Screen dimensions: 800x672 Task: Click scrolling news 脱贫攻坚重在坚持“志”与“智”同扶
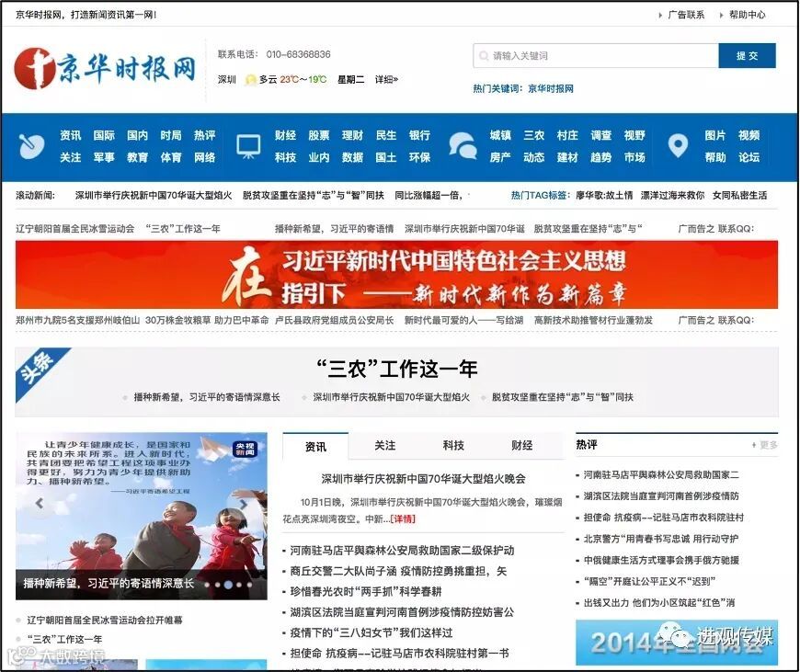click(314, 196)
